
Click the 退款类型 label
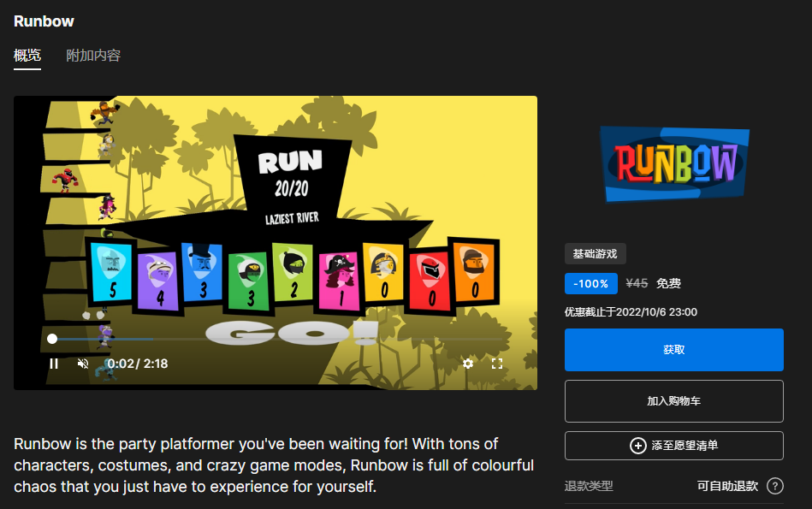click(589, 486)
